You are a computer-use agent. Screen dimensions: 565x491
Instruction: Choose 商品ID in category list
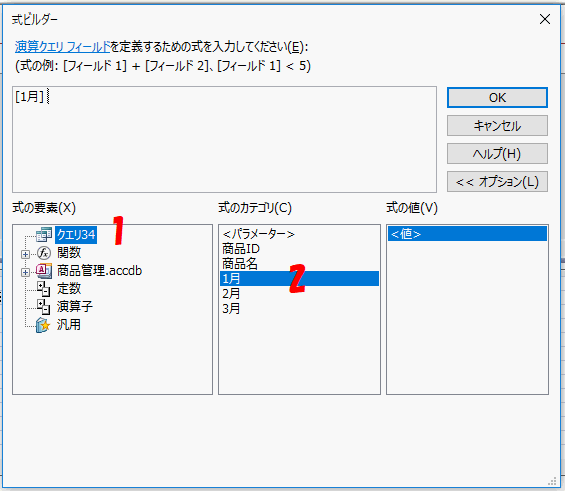click(299, 249)
